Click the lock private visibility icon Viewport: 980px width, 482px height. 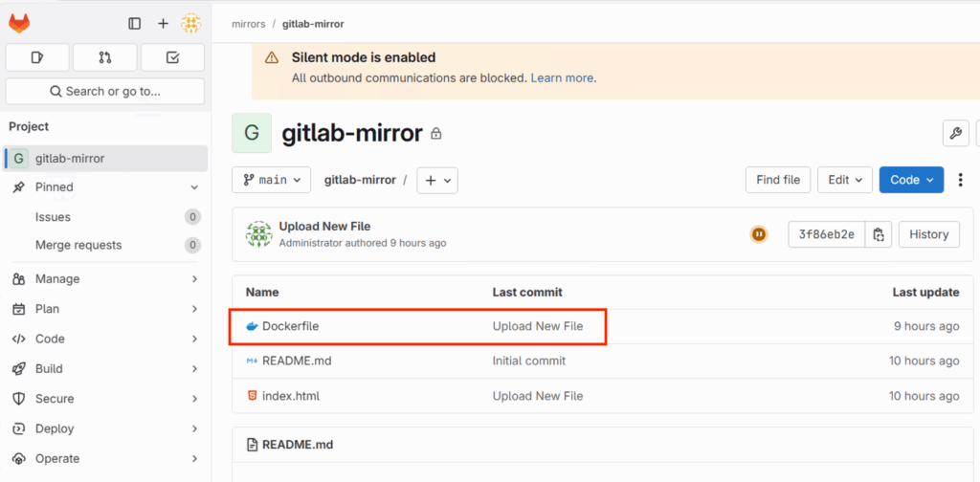[x=436, y=134]
